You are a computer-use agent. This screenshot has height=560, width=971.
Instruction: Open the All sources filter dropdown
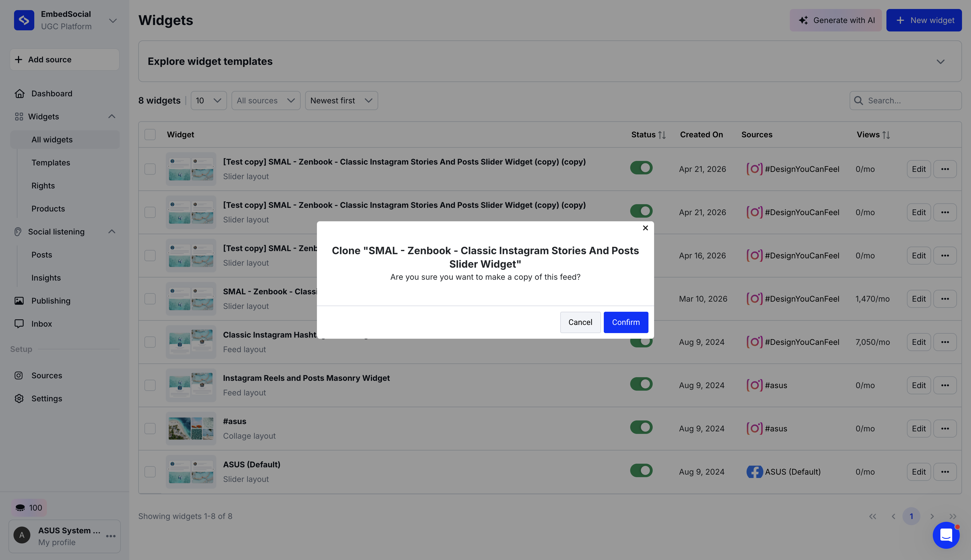(266, 100)
